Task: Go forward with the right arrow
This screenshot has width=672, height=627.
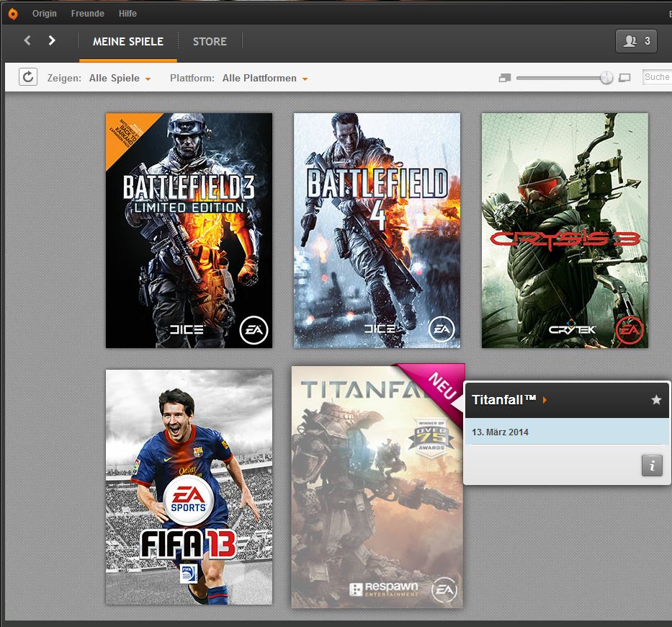Action: [x=52, y=40]
